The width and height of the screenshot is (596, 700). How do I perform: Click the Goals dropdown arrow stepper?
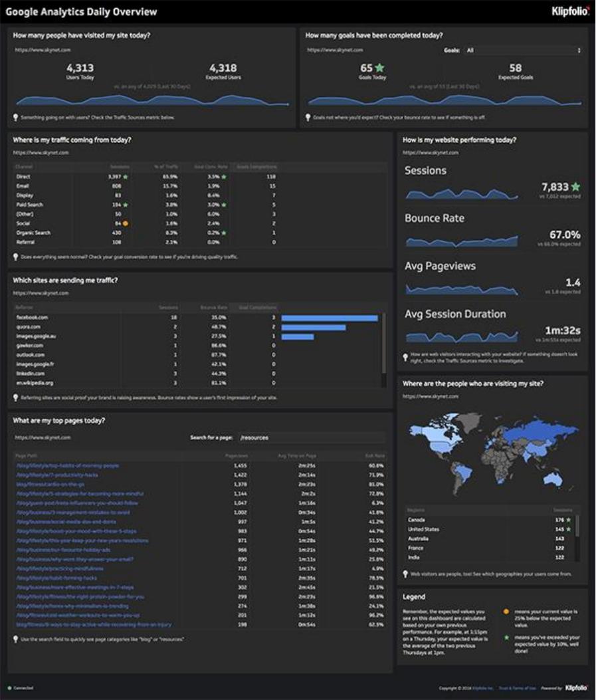click(x=579, y=51)
